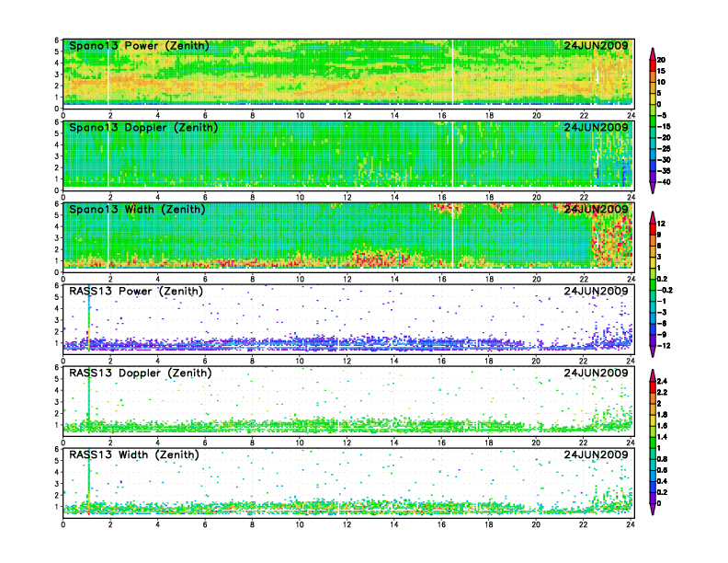Click the red top arrow of the middle colorbar
This screenshot has height=563, width=728.
(x=653, y=214)
